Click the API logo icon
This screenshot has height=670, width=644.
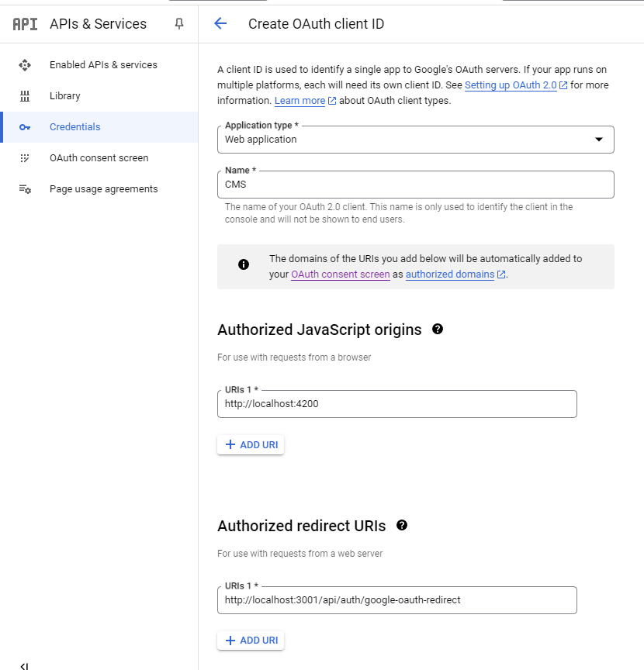pyautogui.click(x=25, y=24)
